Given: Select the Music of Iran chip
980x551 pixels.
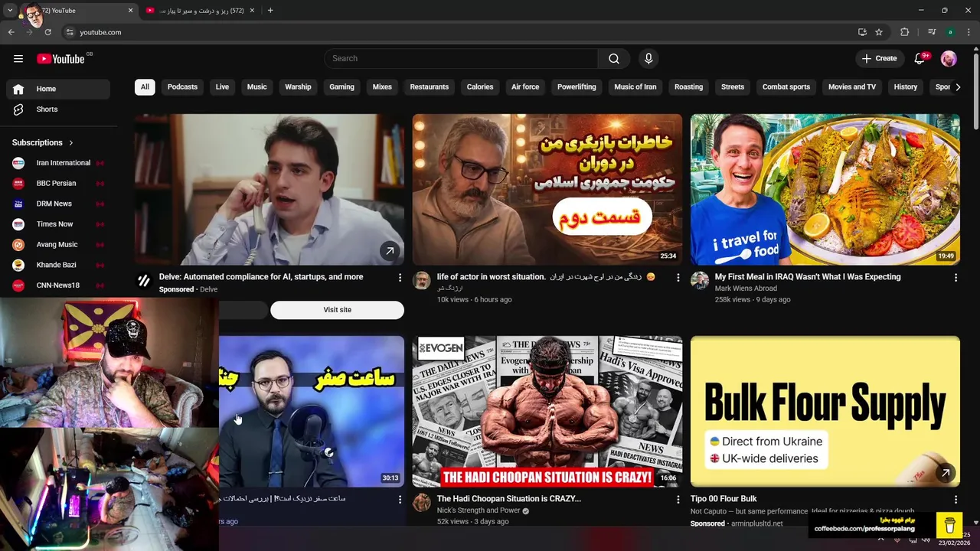Looking at the screenshot, I should point(635,87).
